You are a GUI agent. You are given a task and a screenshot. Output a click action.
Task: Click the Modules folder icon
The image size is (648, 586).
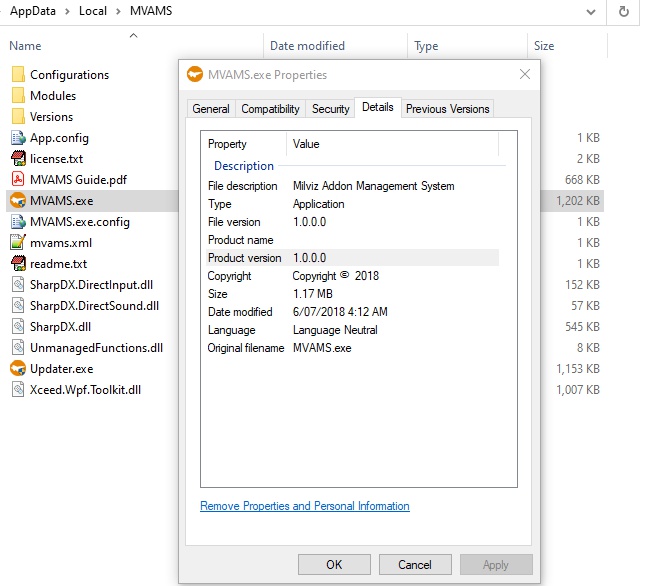click(x=18, y=95)
